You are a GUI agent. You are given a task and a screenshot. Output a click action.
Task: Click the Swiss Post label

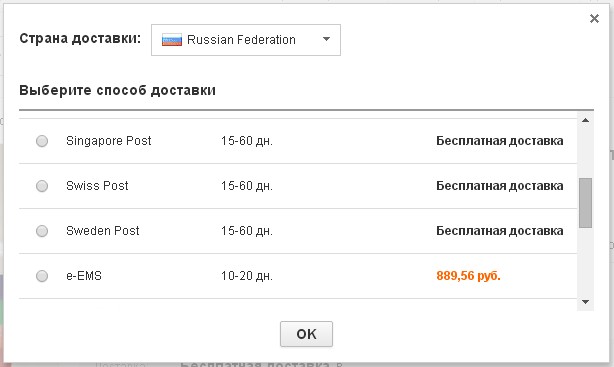click(97, 186)
